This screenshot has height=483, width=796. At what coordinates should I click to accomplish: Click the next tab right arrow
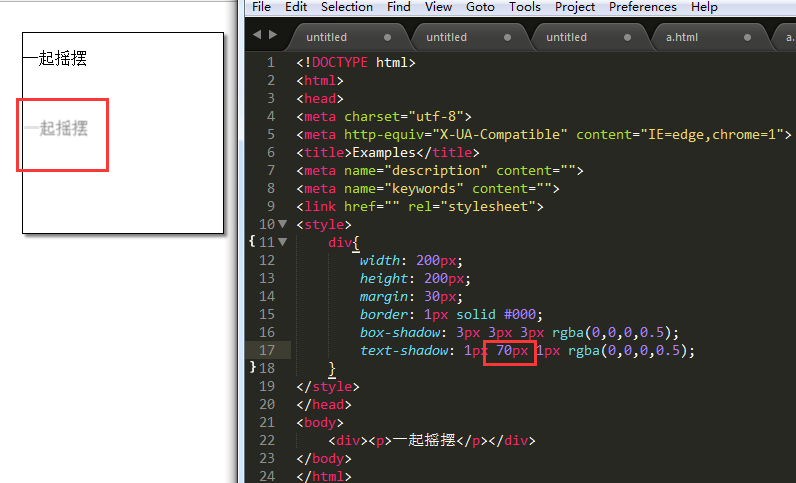273,35
